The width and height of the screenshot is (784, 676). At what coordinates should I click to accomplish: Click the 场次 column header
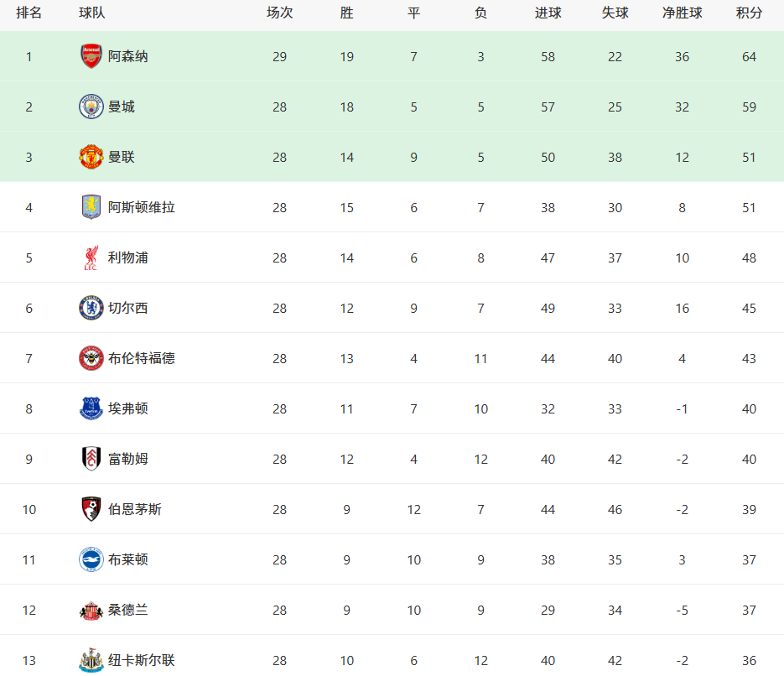[279, 13]
